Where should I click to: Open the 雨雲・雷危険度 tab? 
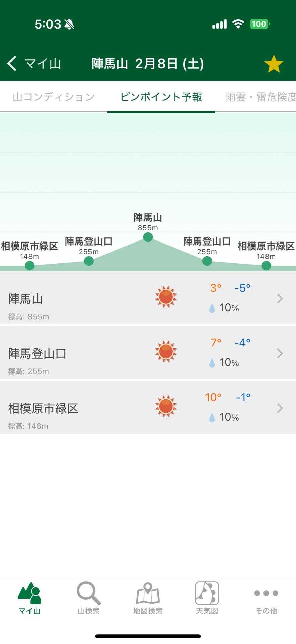point(260,97)
